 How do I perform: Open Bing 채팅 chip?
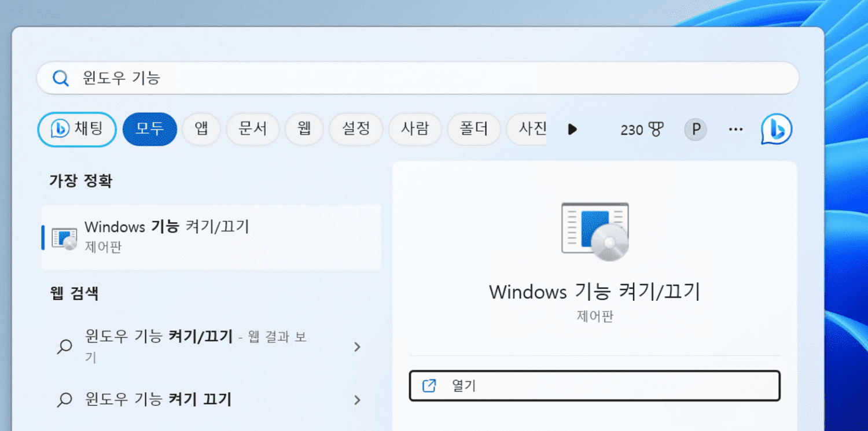point(77,128)
